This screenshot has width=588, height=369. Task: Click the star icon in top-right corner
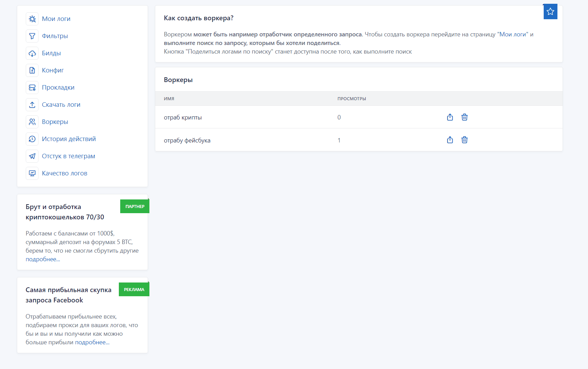point(550,12)
